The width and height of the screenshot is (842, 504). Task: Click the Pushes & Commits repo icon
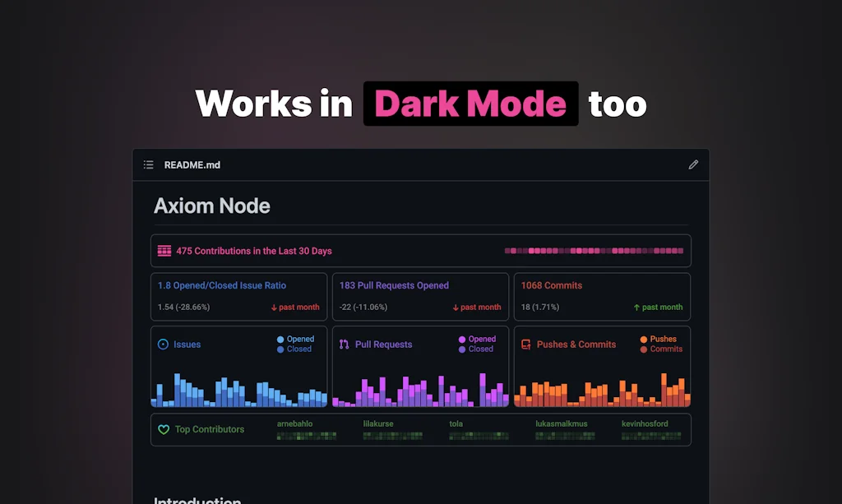click(525, 344)
